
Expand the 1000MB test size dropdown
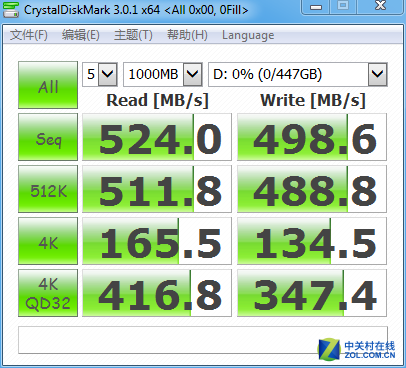pyautogui.click(x=163, y=74)
